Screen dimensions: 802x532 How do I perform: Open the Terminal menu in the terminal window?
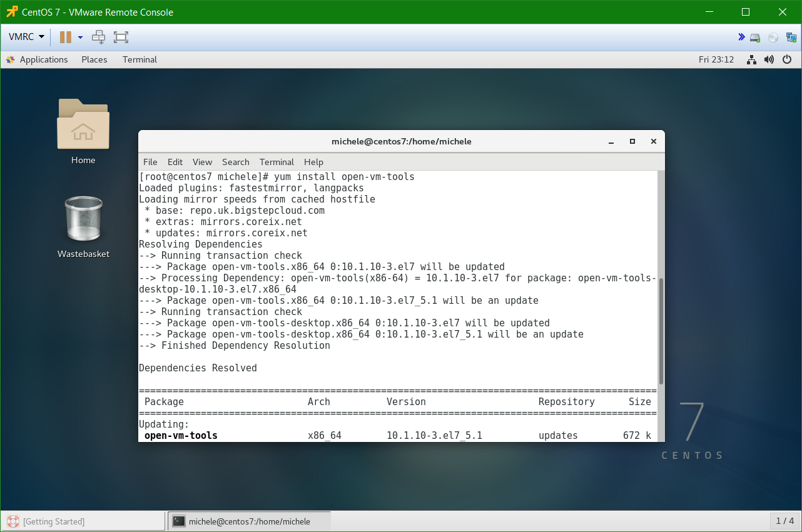277,161
